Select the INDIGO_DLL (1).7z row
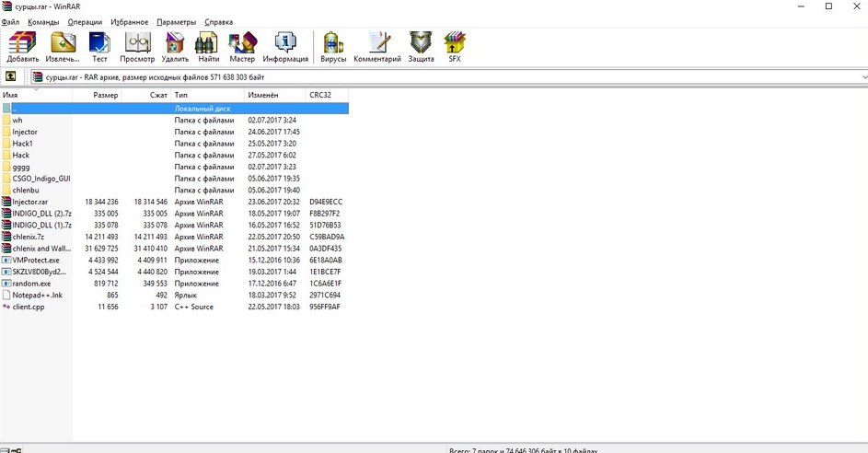 [175, 225]
